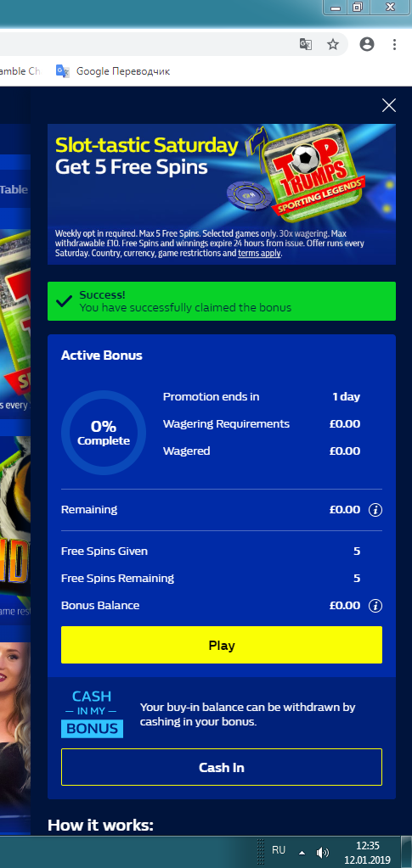Click the yellow Play button
This screenshot has height=868, width=412.
coord(221,645)
